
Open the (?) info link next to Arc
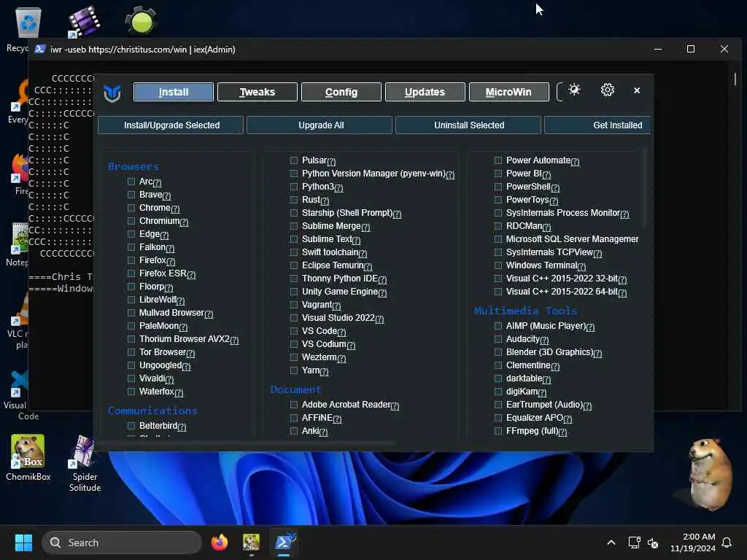point(158,183)
